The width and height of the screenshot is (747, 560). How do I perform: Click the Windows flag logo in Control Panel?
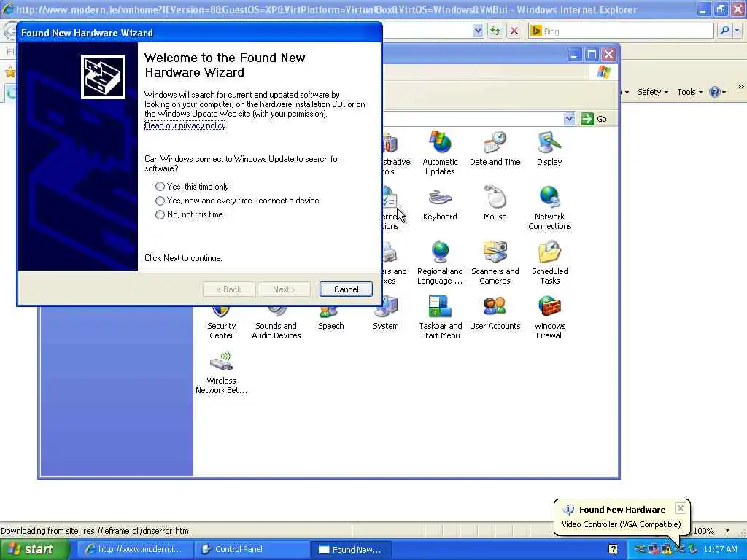(604, 72)
